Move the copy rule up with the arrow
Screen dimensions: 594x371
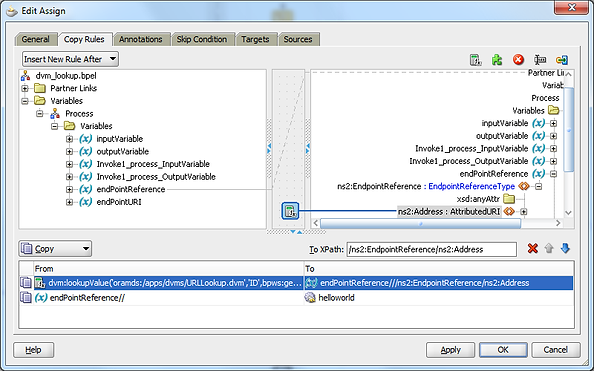click(x=549, y=249)
